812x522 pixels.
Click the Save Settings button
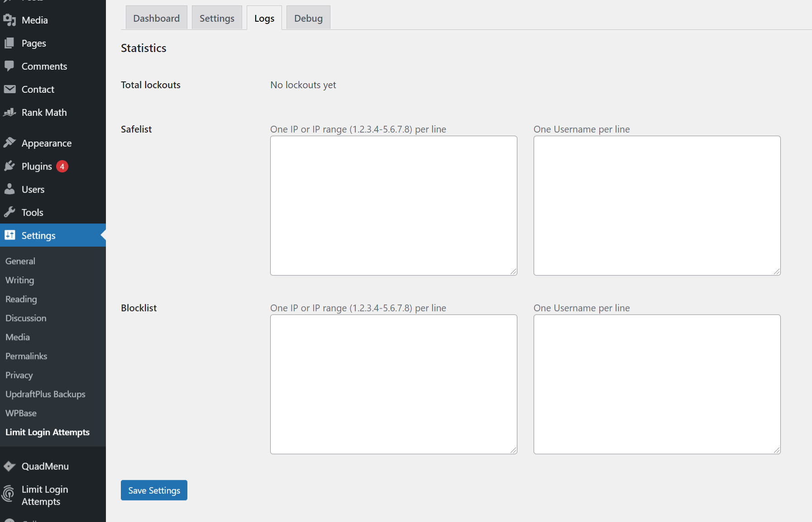point(154,490)
